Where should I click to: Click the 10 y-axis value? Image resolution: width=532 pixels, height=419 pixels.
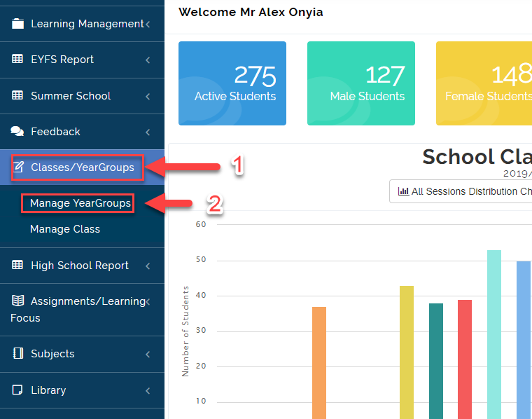[x=201, y=401]
